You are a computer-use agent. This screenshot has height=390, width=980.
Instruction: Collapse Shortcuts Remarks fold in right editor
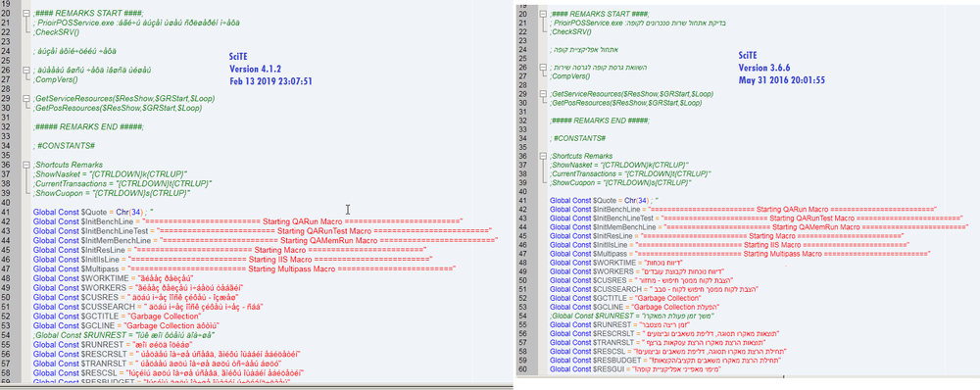point(543,156)
